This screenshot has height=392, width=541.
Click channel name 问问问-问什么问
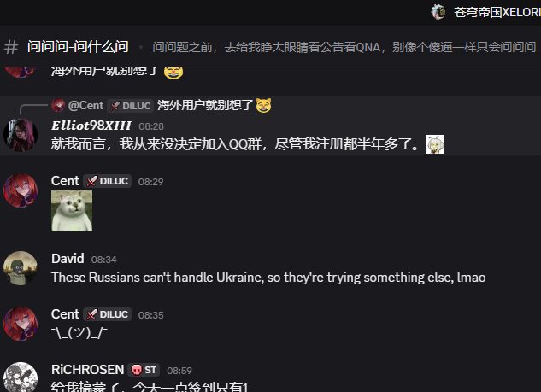tap(78, 46)
